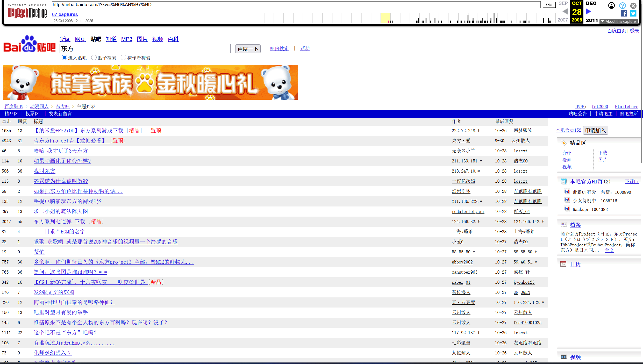Image resolution: width=643 pixels, height=364 pixels.
Task: Click the Wayback Go button
Action: [549, 5]
